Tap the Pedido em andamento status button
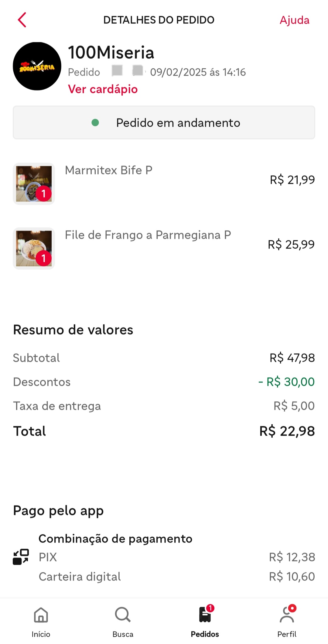The width and height of the screenshot is (328, 644). (x=164, y=123)
